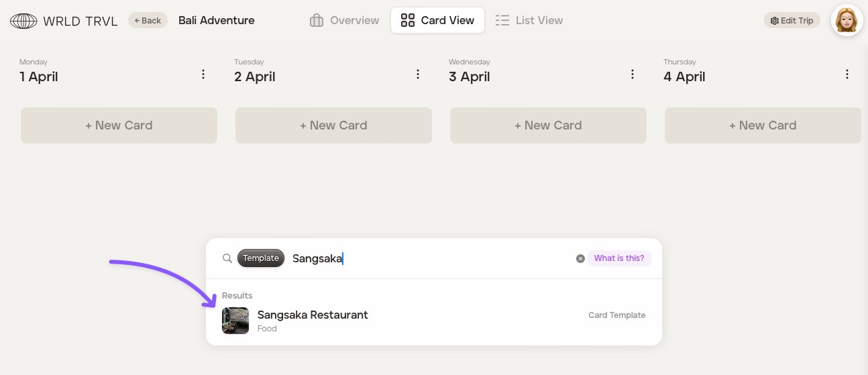
Task: Open the user avatar profile
Action: [847, 20]
